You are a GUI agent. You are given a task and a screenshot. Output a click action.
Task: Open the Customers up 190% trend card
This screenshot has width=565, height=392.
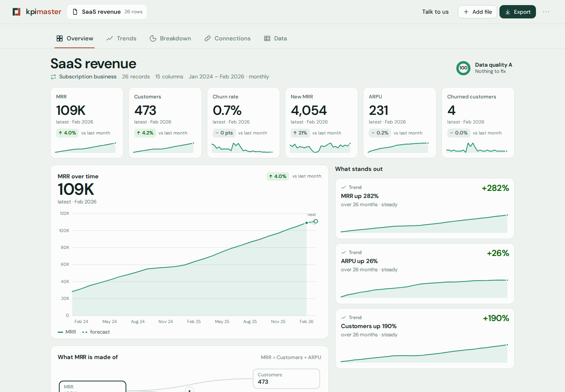click(x=425, y=339)
